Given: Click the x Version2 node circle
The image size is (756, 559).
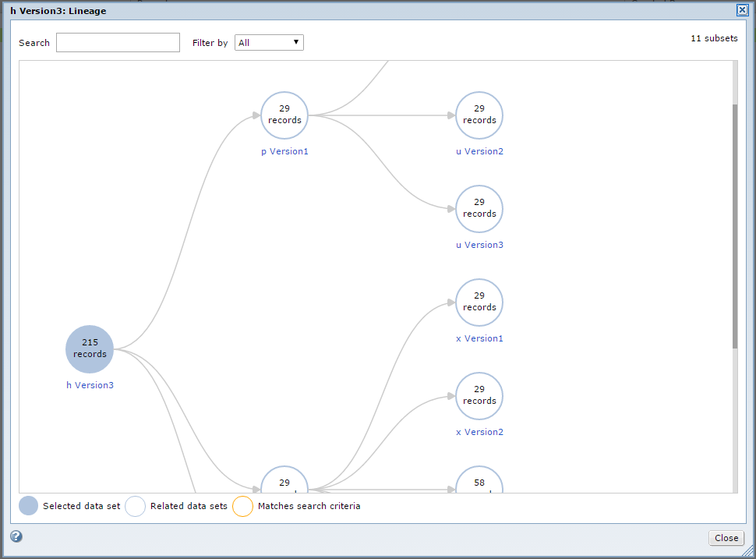Looking at the screenshot, I should (x=479, y=396).
